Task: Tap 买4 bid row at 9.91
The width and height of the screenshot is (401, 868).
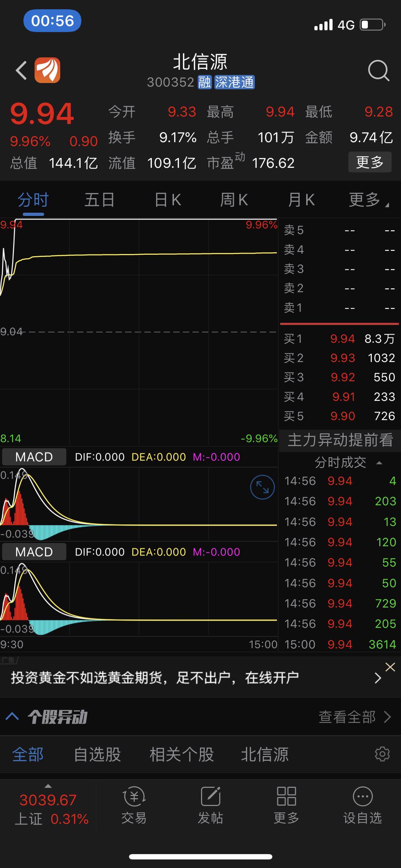Action: point(339,397)
